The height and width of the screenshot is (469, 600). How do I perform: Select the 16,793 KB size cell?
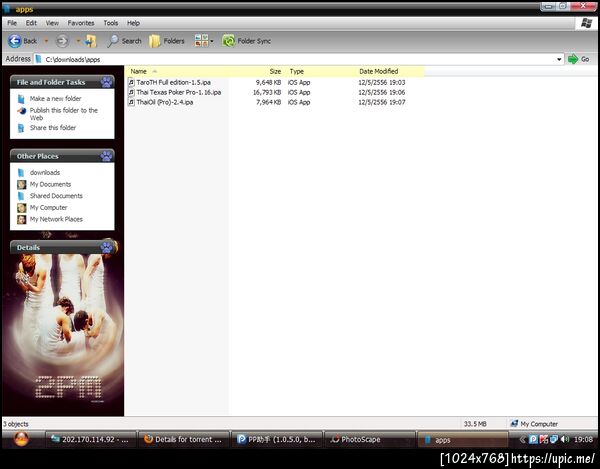click(x=267, y=92)
